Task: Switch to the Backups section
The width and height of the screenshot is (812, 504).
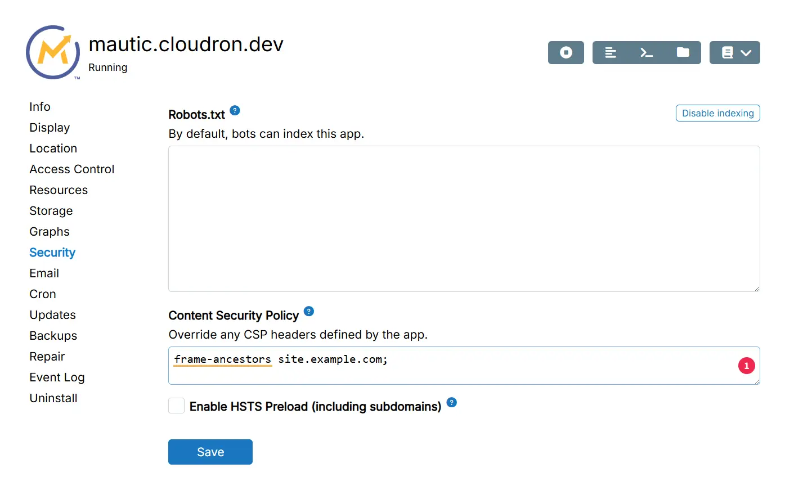Action: [53, 336]
